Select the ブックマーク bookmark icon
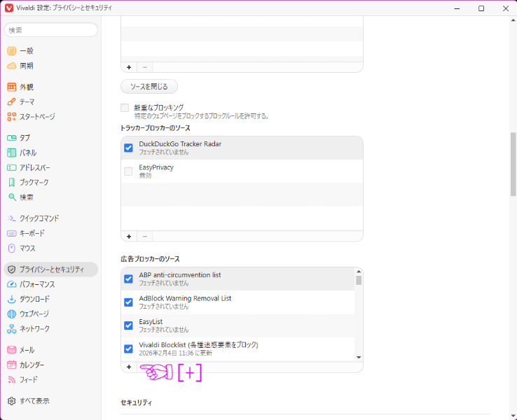The height and width of the screenshot is (420, 517). pyautogui.click(x=11, y=182)
